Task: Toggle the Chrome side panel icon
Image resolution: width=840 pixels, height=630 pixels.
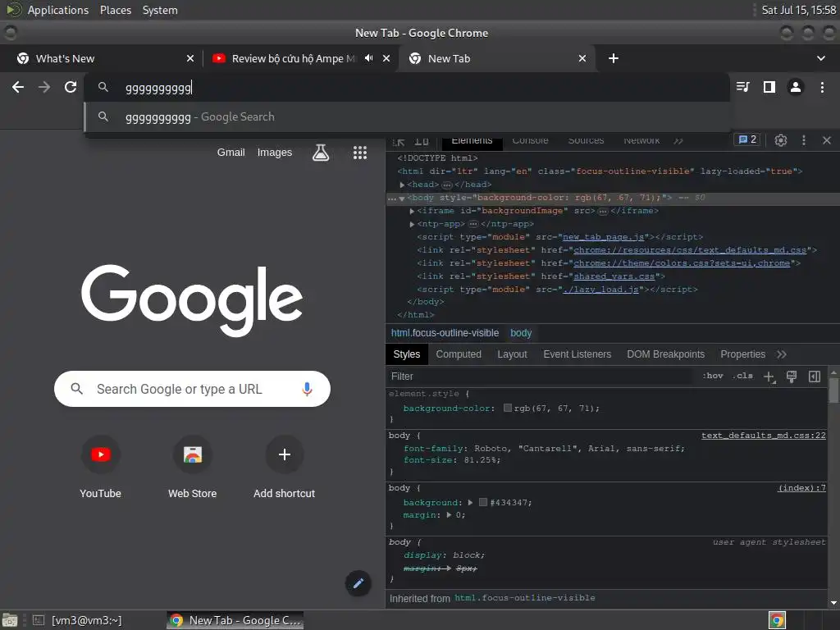Action: 769,87
